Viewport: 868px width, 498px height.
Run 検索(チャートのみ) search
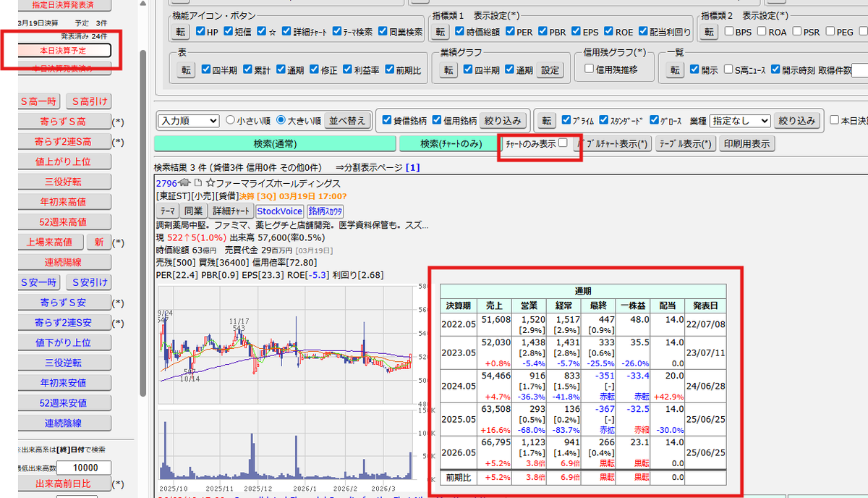(451, 143)
